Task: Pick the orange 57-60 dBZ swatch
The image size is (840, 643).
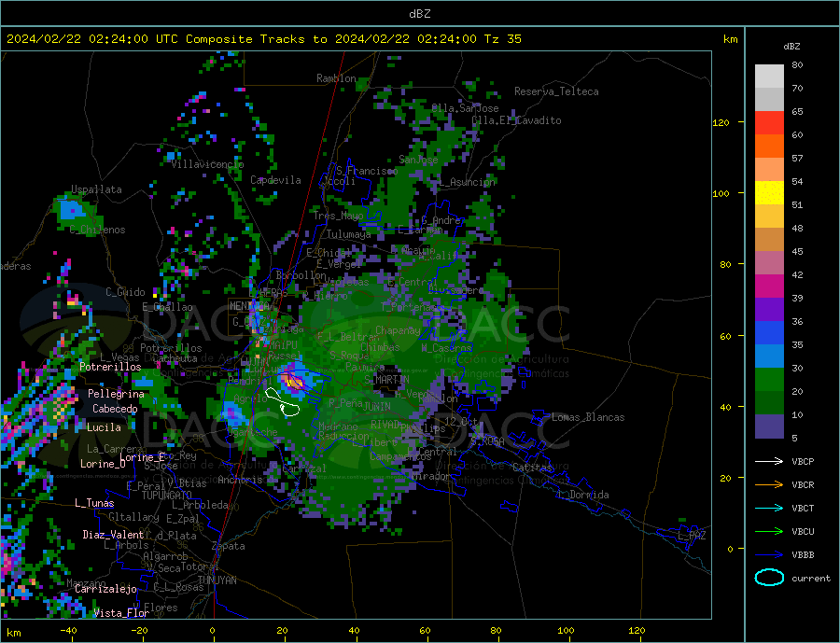Action: tap(769, 147)
